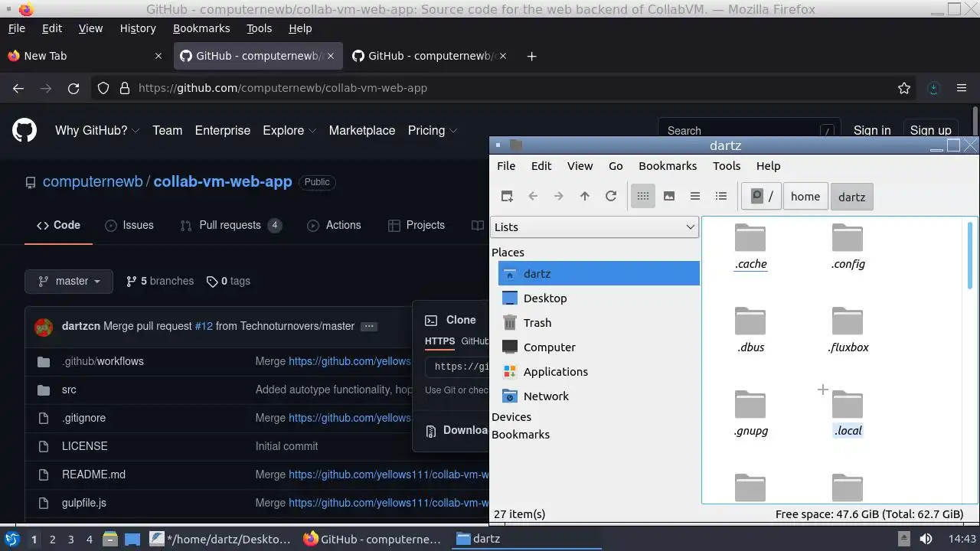Open a new Firefox tab with plus button
980x551 pixels.
[532, 56]
